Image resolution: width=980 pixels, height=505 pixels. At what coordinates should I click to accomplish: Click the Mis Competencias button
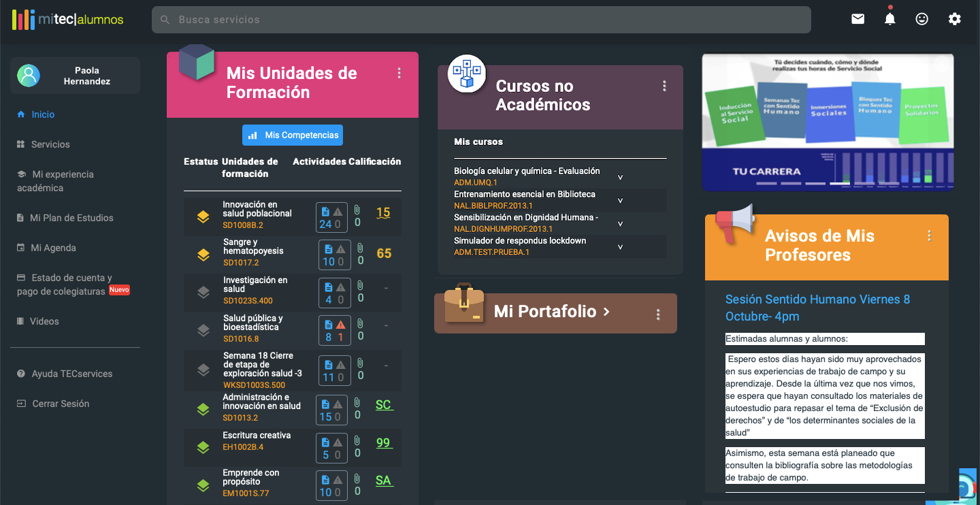point(292,135)
